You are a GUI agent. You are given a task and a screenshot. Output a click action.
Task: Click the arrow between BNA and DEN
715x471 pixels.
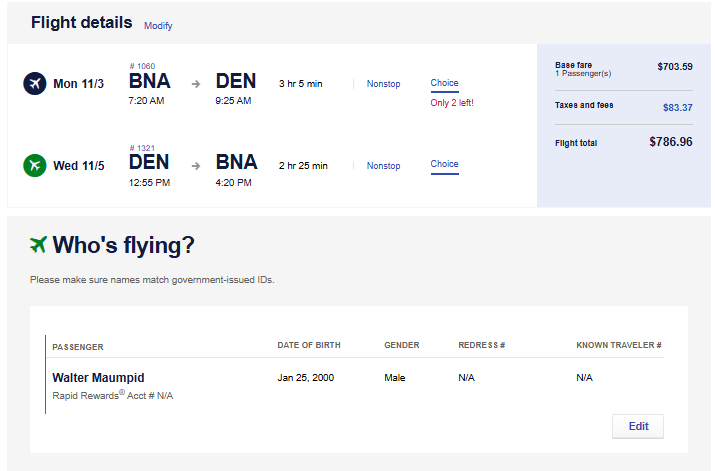[x=196, y=83]
